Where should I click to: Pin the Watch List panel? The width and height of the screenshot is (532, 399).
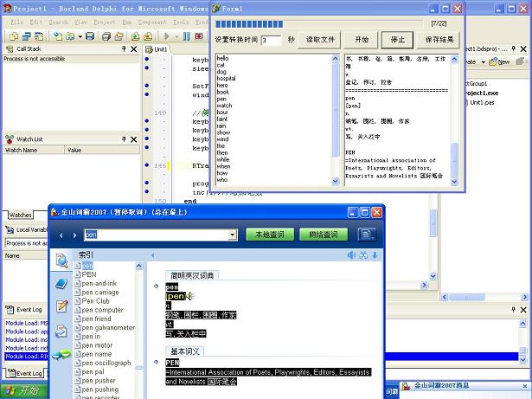coord(124,139)
